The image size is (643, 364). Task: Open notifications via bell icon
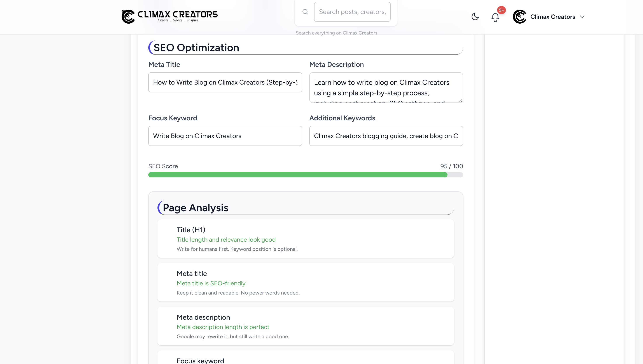495,17
